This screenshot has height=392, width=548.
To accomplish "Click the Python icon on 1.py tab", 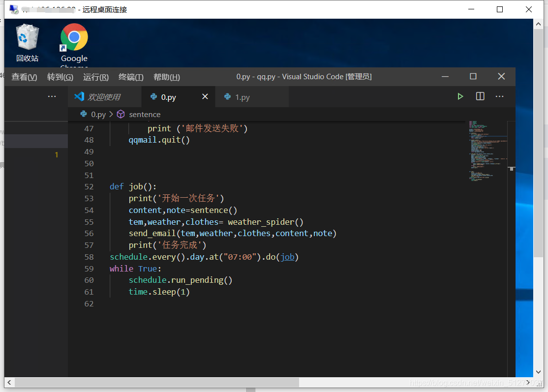I will (228, 96).
